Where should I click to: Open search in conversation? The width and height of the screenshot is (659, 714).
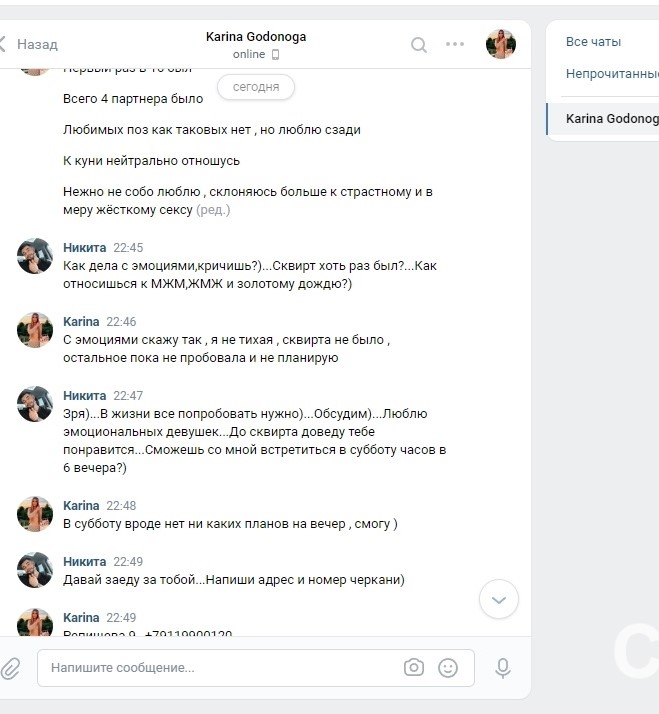[419, 45]
